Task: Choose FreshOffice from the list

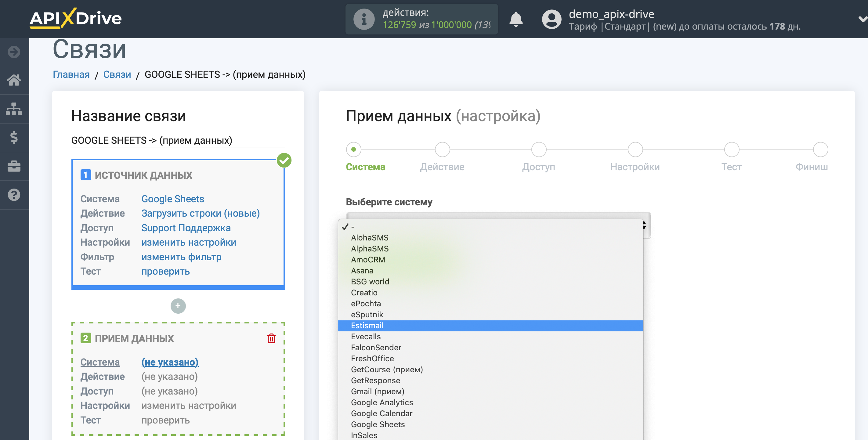Action: 490,359
